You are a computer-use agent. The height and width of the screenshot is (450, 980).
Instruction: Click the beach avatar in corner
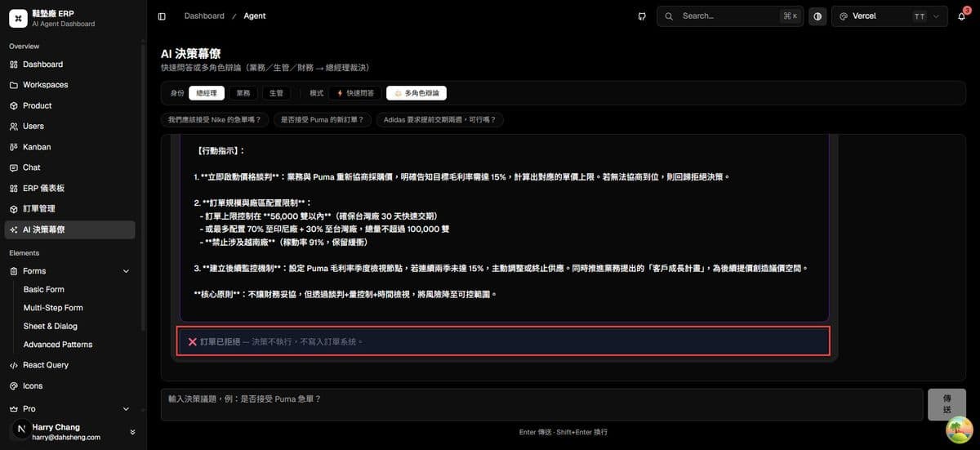(959, 430)
